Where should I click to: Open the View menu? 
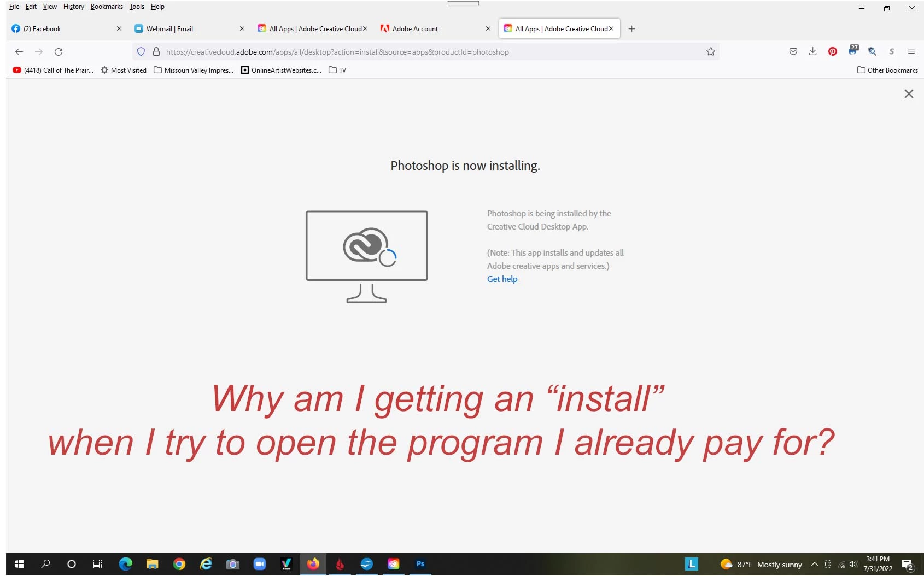pyautogui.click(x=50, y=7)
